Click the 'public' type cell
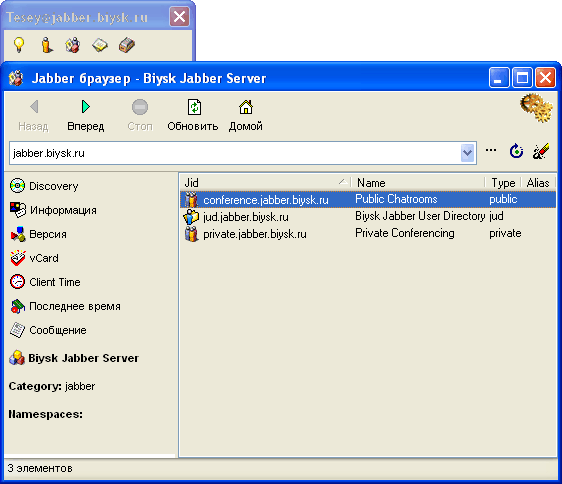562x484 pixels. 503,199
